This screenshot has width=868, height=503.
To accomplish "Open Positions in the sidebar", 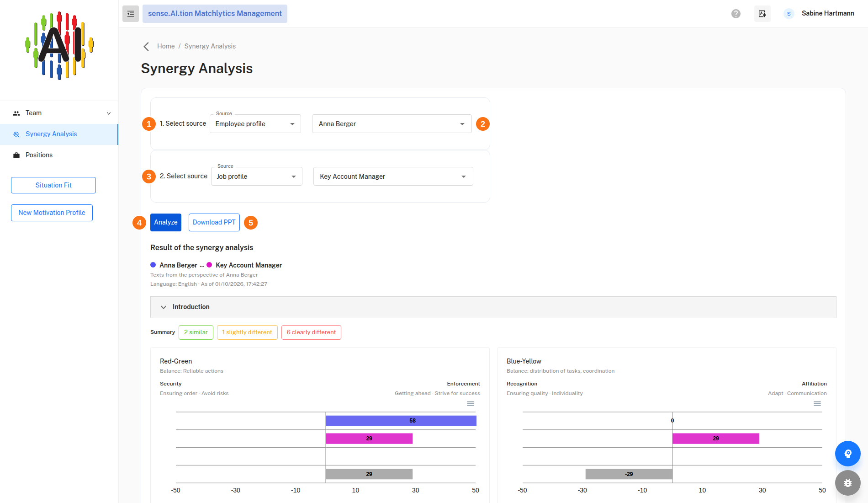I will click(x=59, y=155).
